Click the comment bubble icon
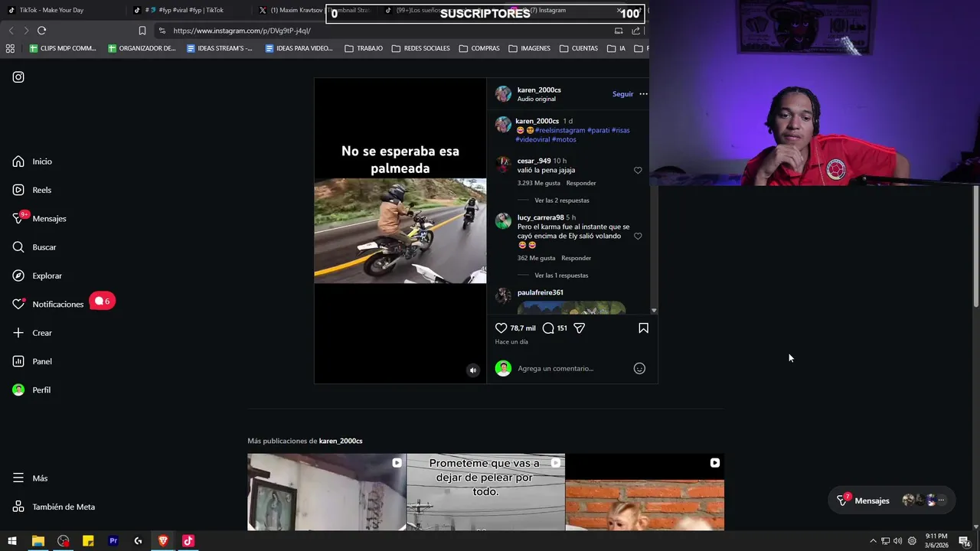Image resolution: width=980 pixels, height=551 pixels. [548, 328]
